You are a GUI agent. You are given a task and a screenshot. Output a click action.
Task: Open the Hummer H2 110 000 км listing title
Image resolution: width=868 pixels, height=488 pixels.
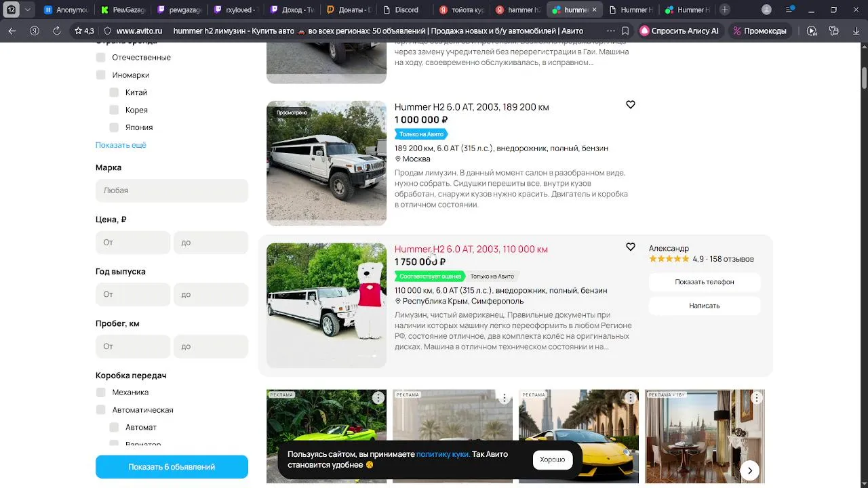tap(471, 249)
